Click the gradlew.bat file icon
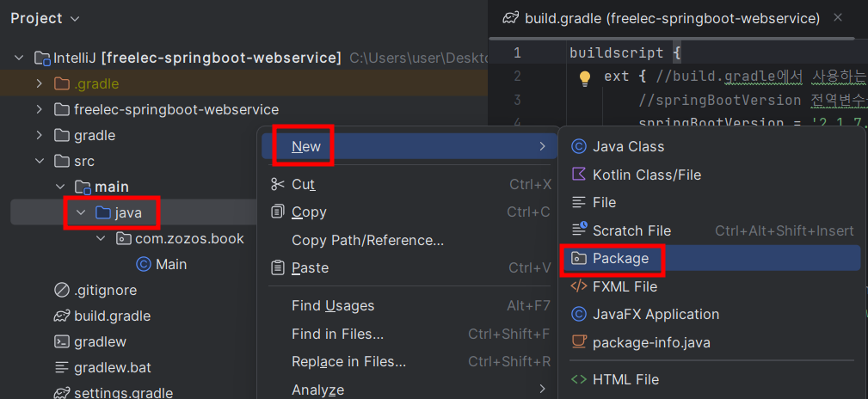This screenshot has width=868, height=399. pyautogui.click(x=61, y=367)
